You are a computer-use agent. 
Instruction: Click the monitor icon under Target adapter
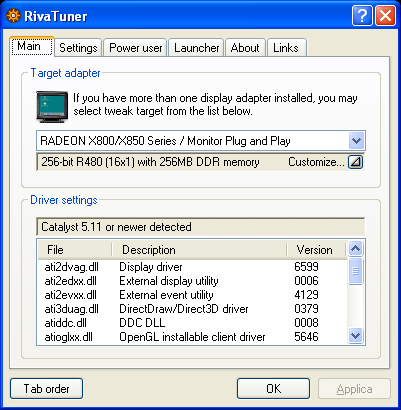52,107
